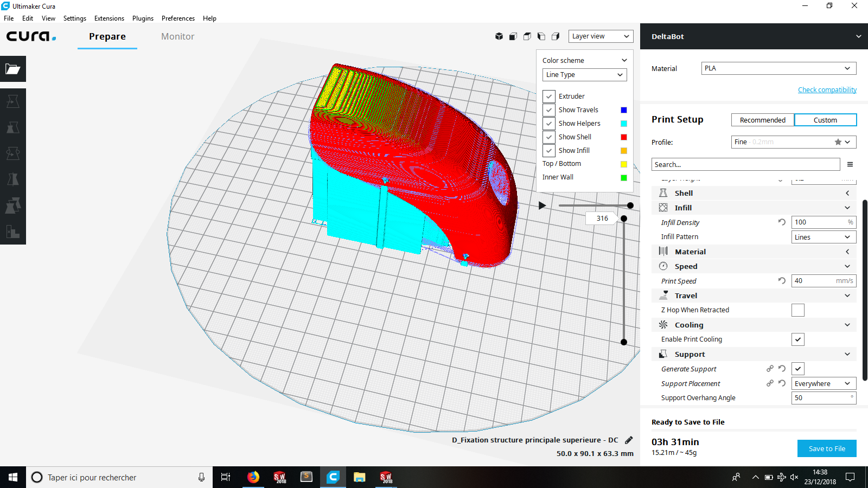Switch camera to front view icon
This screenshot has width=868, height=488.
pos(513,36)
